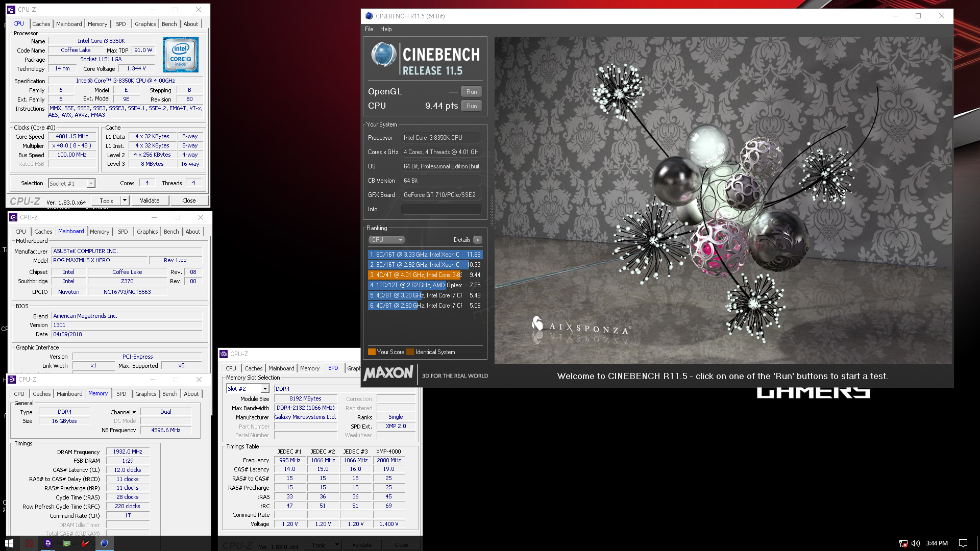Click the Cinebench sphere icon in its title bar
Image resolution: width=980 pixels, height=551 pixels.
tap(369, 16)
